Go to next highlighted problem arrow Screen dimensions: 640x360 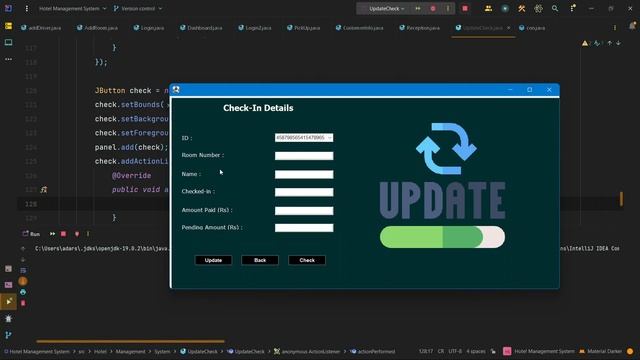coord(618,43)
